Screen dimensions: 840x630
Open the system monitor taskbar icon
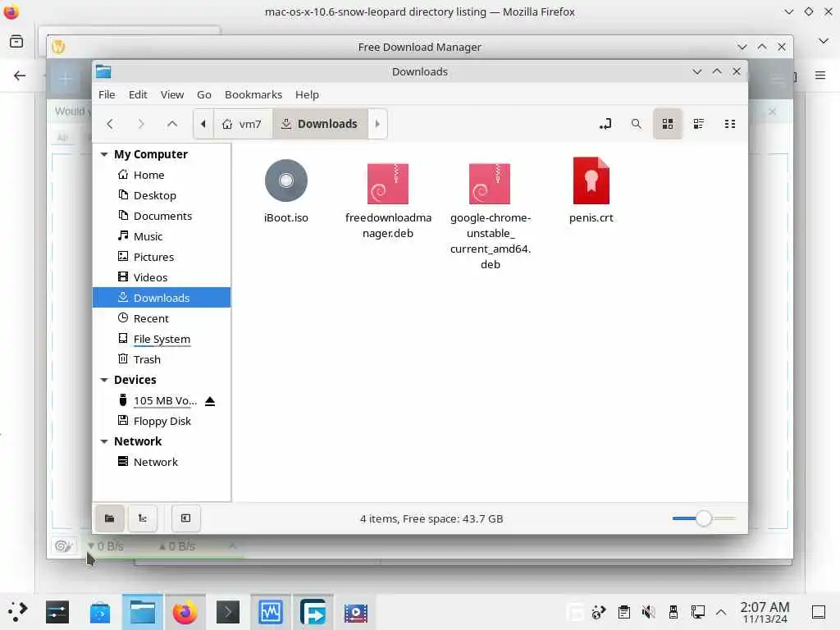pyautogui.click(x=271, y=612)
